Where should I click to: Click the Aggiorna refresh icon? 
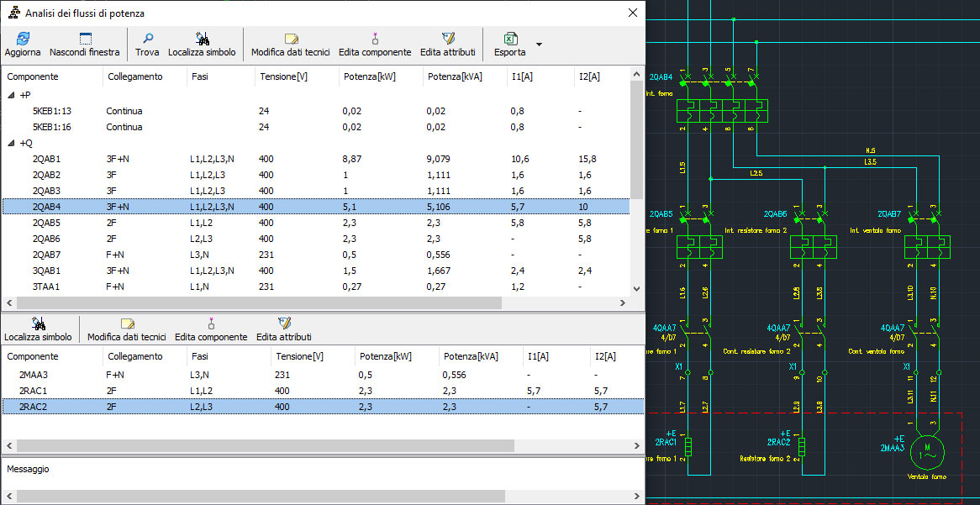[x=22, y=39]
